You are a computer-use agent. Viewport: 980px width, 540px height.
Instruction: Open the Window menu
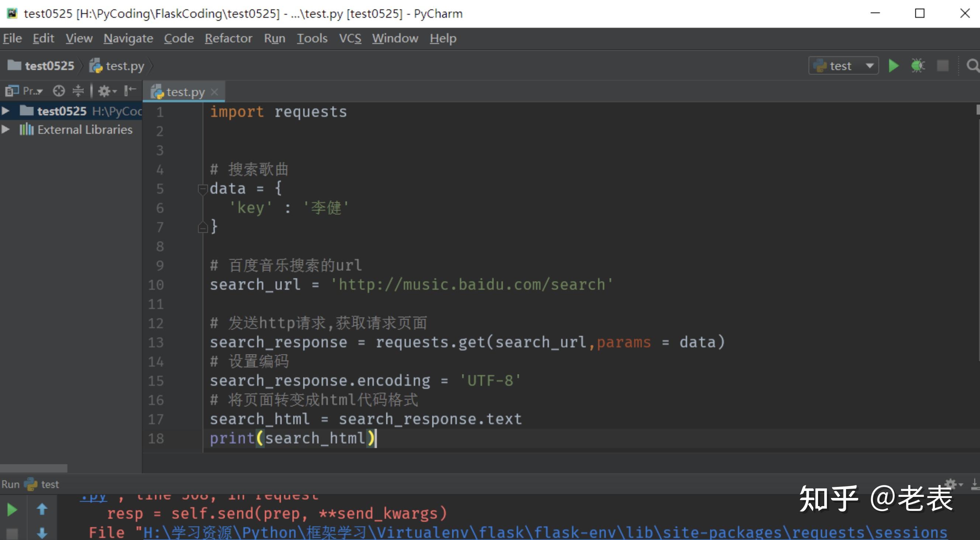point(395,38)
